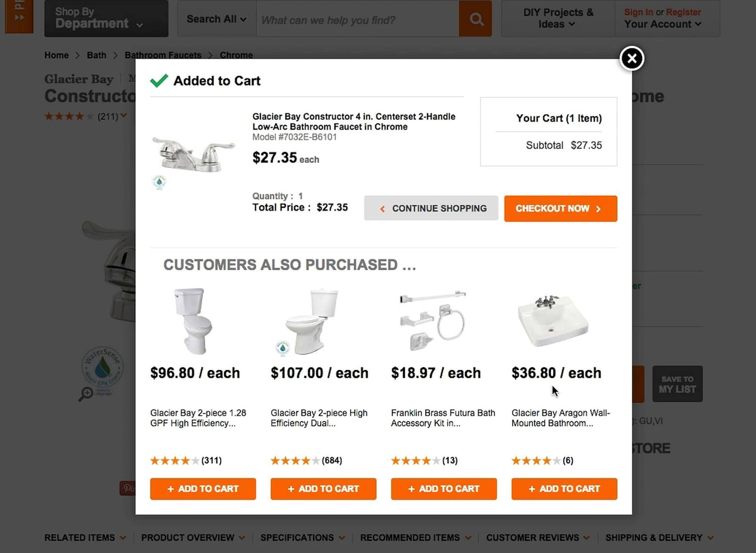Go to Bathroom Faucets breadcrumb link
Image resolution: width=756 pixels, height=553 pixels.
point(163,55)
